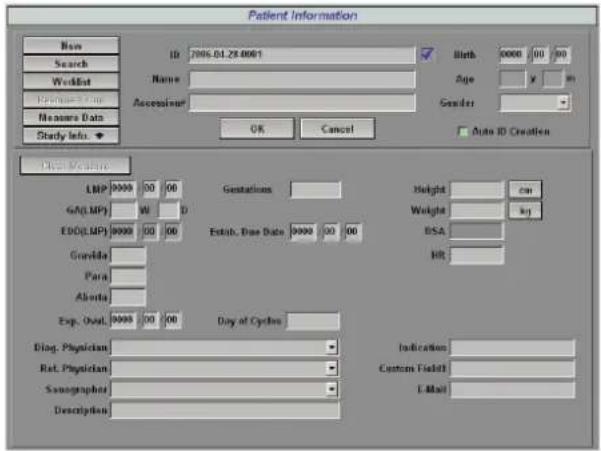Click the Height input field

click(477, 190)
